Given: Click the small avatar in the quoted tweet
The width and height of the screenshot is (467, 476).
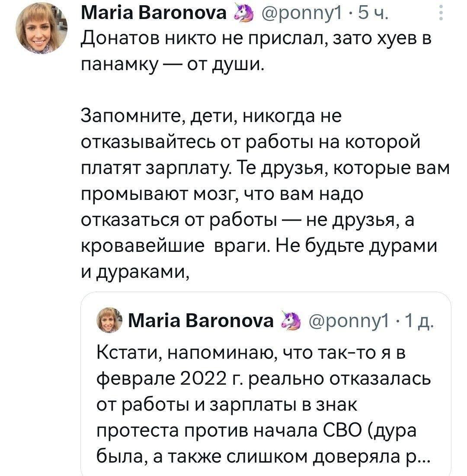Looking at the screenshot, I should click(x=108, y=320).
